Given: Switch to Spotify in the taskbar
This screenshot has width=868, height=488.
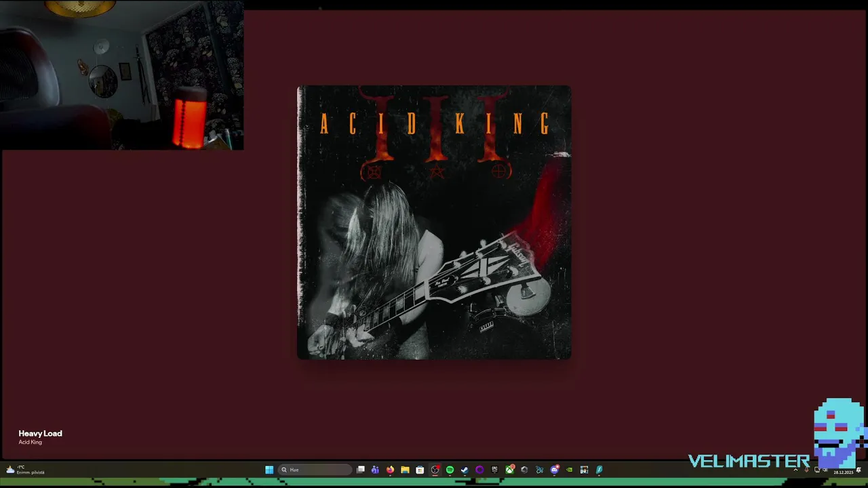Looking at the screenshot, I should coord(450,470).
